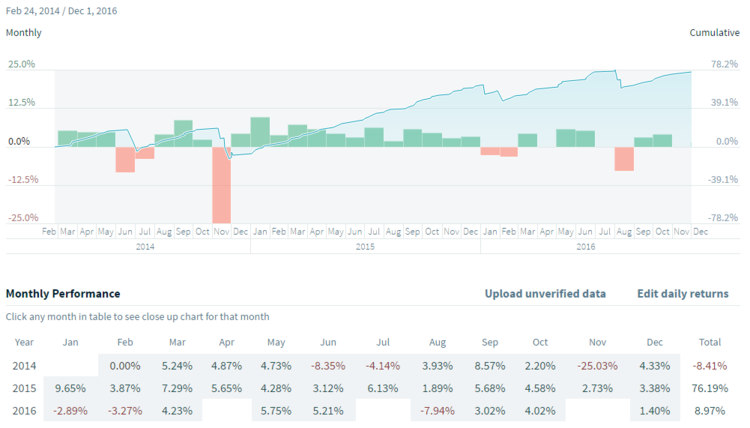Click the 2016 year label under chart

click(x=585, y=247)
